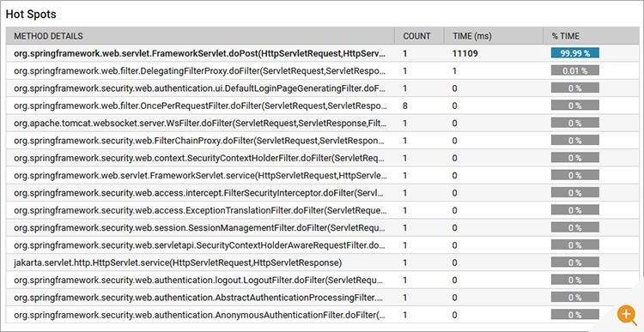The height and width of the screenshot is (332, 644).
Task: Select the DelegatingFilterProxy.doFilter row
Action: click(x=322, y=70)
